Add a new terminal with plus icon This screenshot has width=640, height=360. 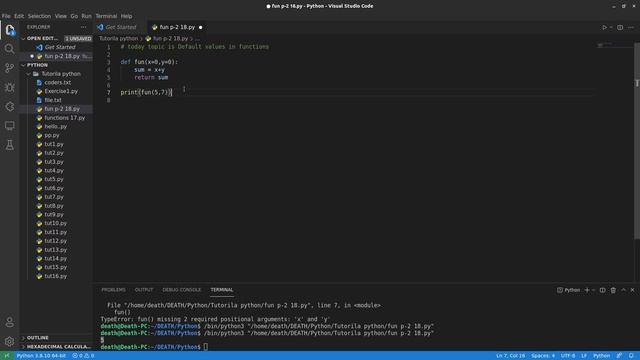[587, 290]
